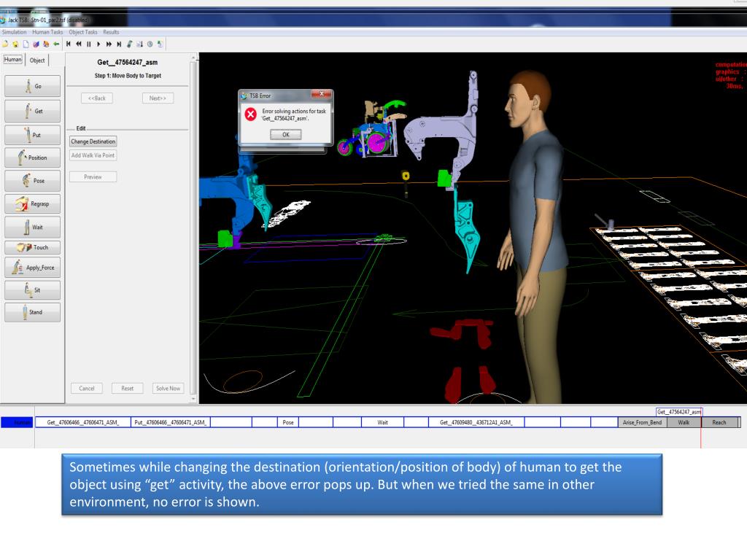Click the green back arrow toolbar icon
The height and width of the screenshot is (560, 747).
[57, 44]
